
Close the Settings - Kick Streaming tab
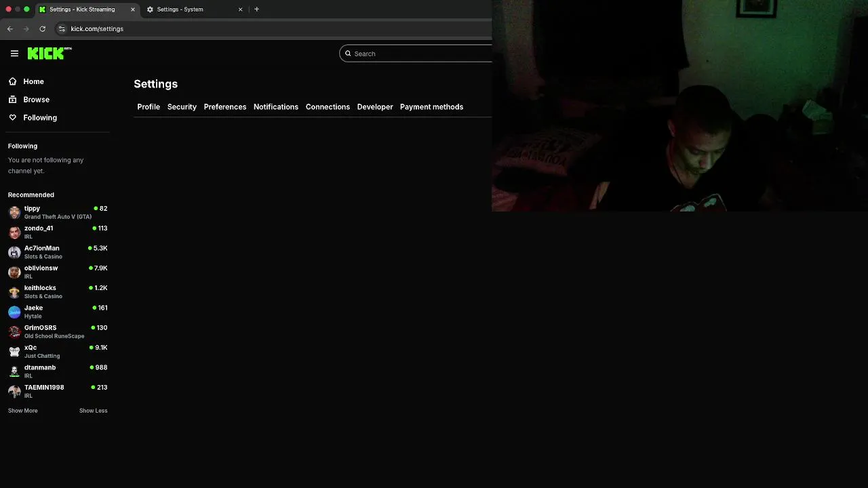click(x=133, y=9)
